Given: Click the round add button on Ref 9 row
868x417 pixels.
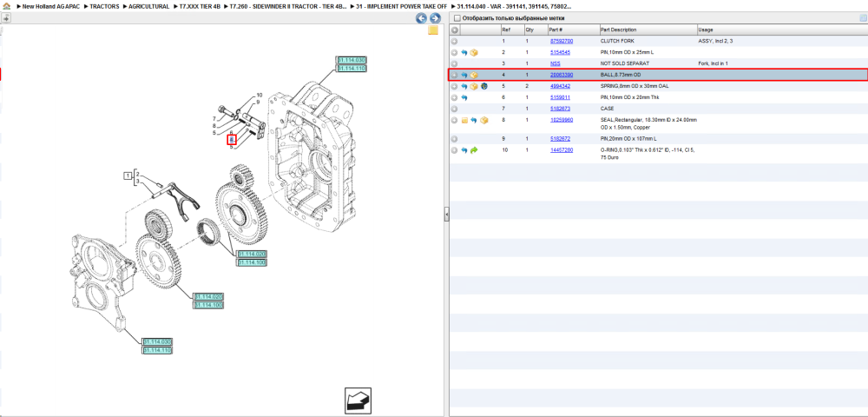Looking at the screenshot, I should click(455, 138).
